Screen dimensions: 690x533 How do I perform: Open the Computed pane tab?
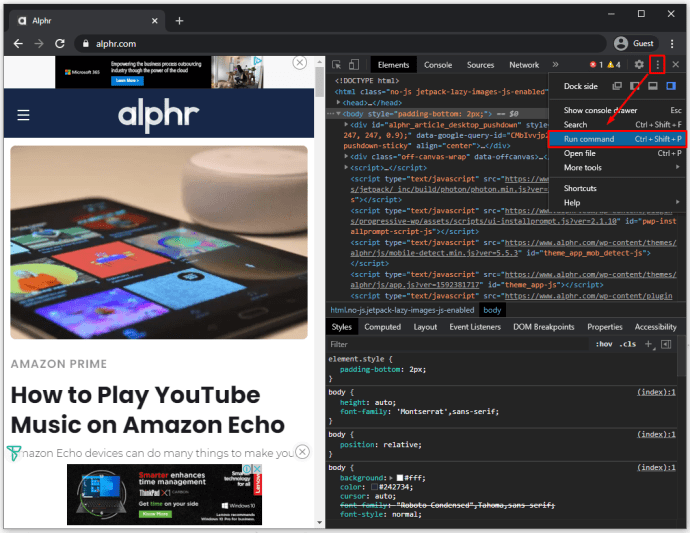click(x=382, y=327)
